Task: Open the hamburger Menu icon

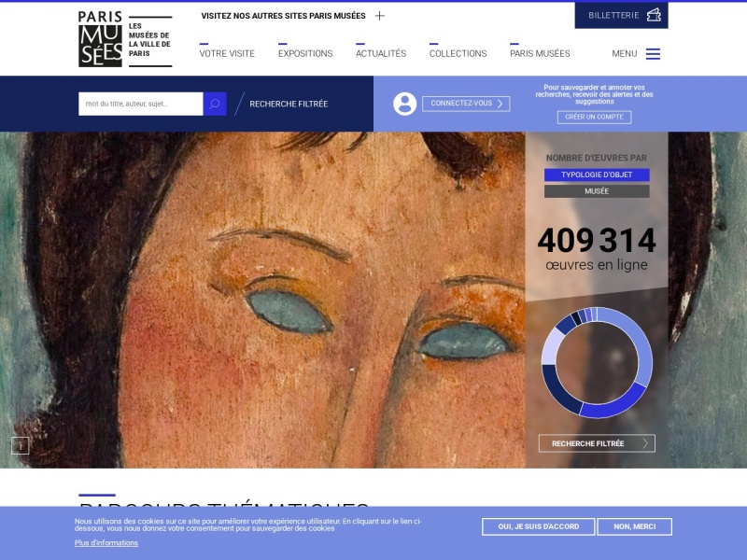Action: point(653,54)
